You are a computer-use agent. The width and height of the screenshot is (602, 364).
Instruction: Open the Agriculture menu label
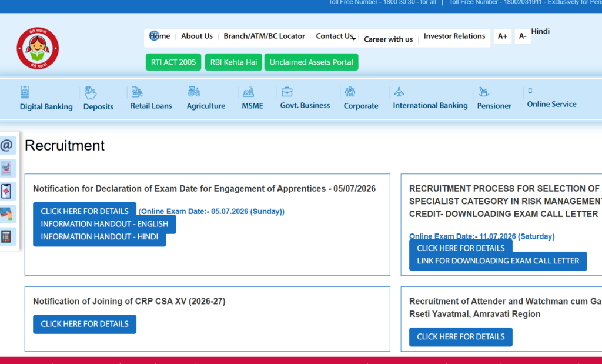206,106
